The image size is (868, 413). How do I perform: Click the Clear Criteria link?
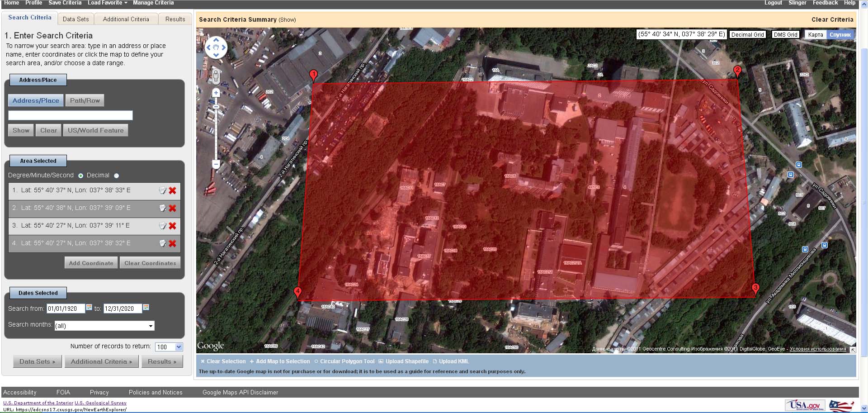[x=832, y=19]
